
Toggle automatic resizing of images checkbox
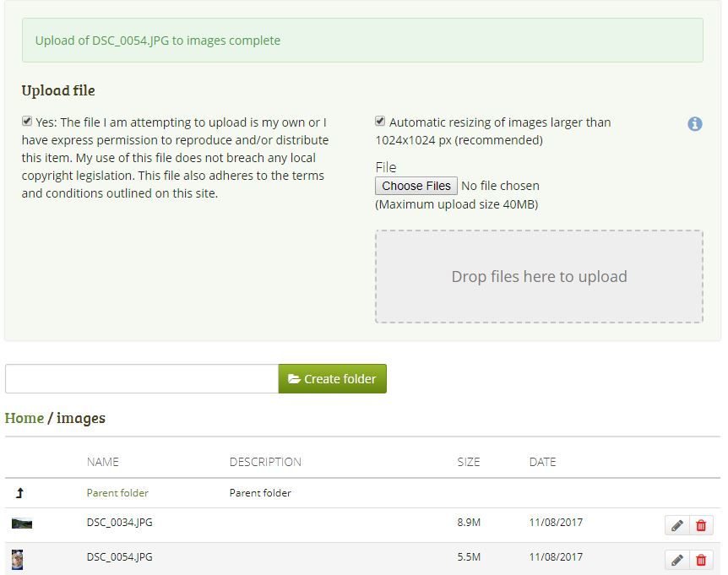tap(380, 122)
